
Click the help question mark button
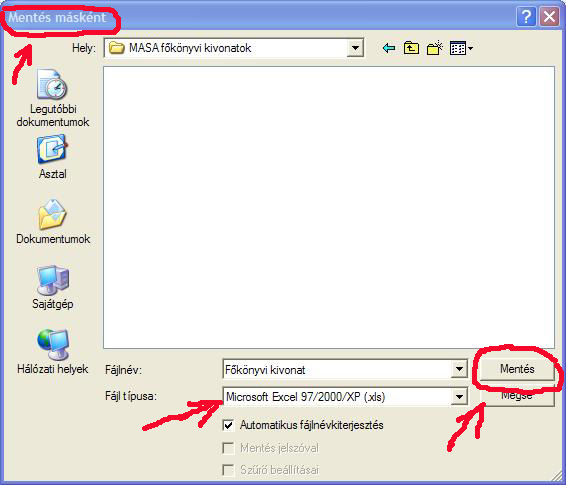tap(526, 17)
